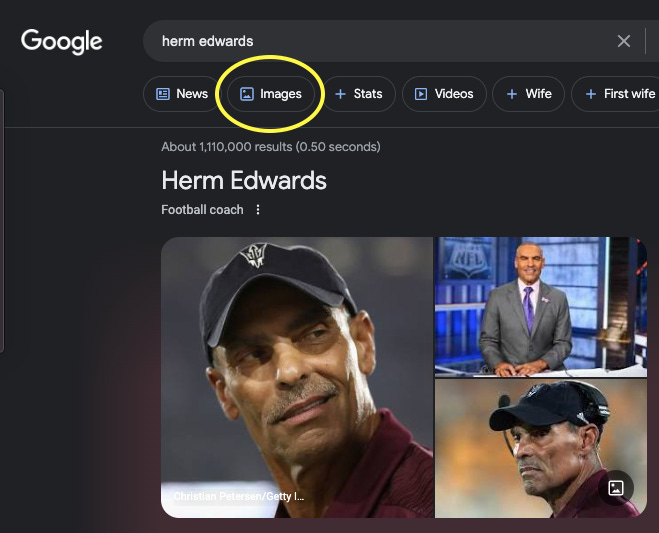Screen dimensions: 659x533
Task: Open the NFL studio photo thumbnail
Action: (540, 307)
